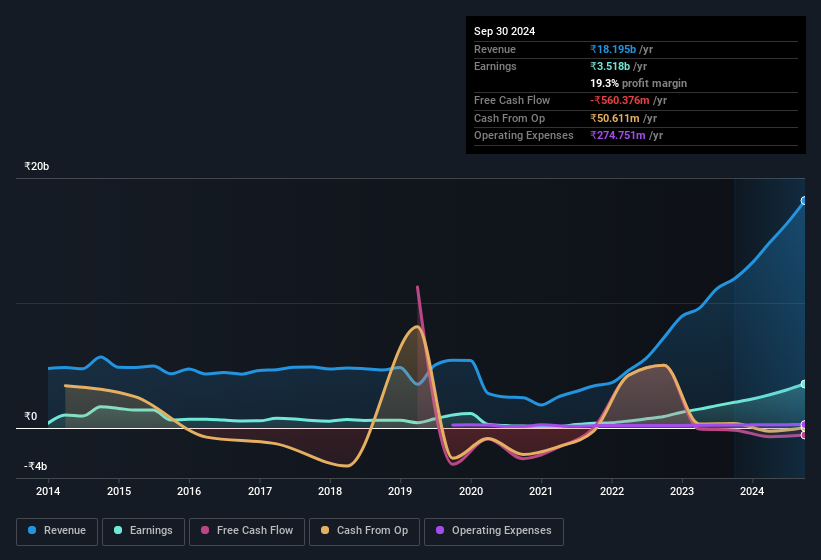This screenshot has width=821, height=560.
Task: Click the purple dot in Operating Expenses legend
Action: point(440,530)
